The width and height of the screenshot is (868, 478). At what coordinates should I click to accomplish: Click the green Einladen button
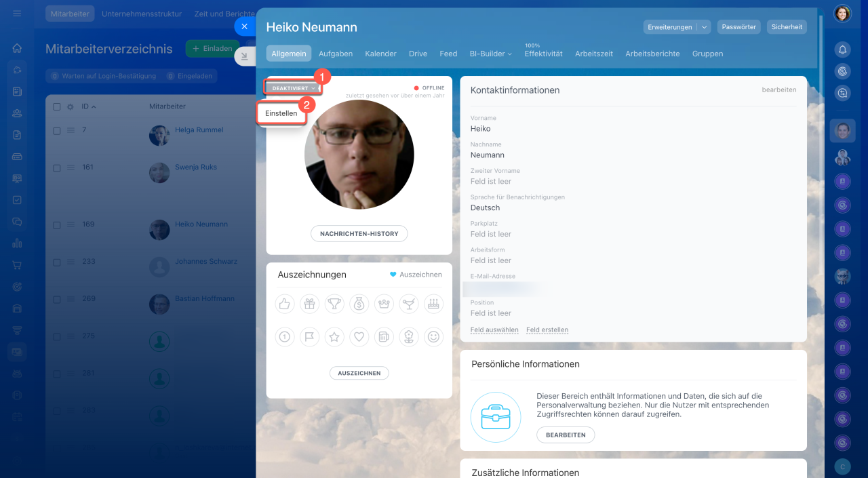212,49
